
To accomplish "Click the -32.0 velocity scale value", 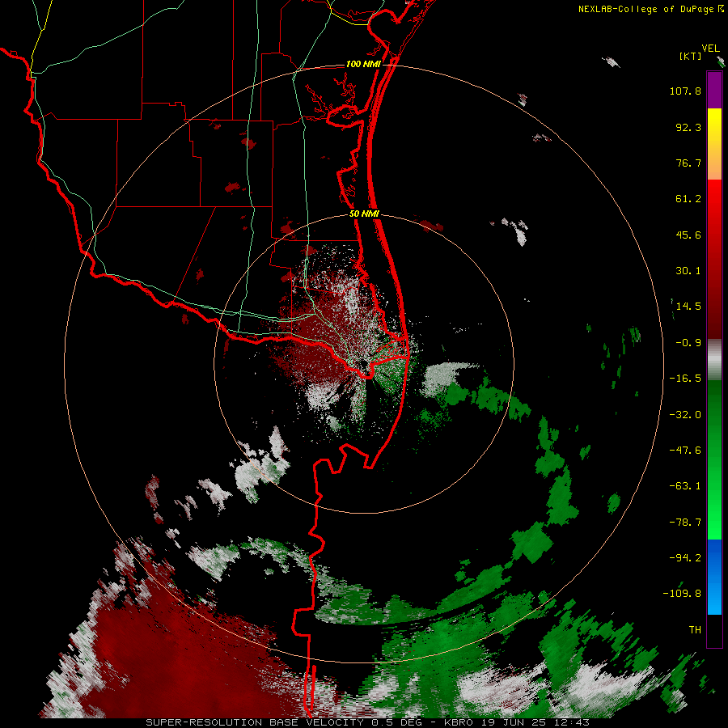I will click(x=685, y=415).
